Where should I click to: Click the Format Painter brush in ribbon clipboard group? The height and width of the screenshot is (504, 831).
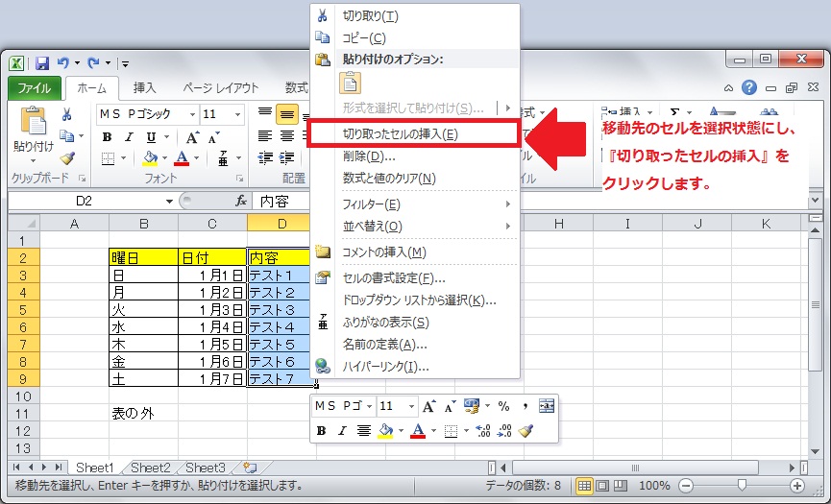click(x=67, y=157)
